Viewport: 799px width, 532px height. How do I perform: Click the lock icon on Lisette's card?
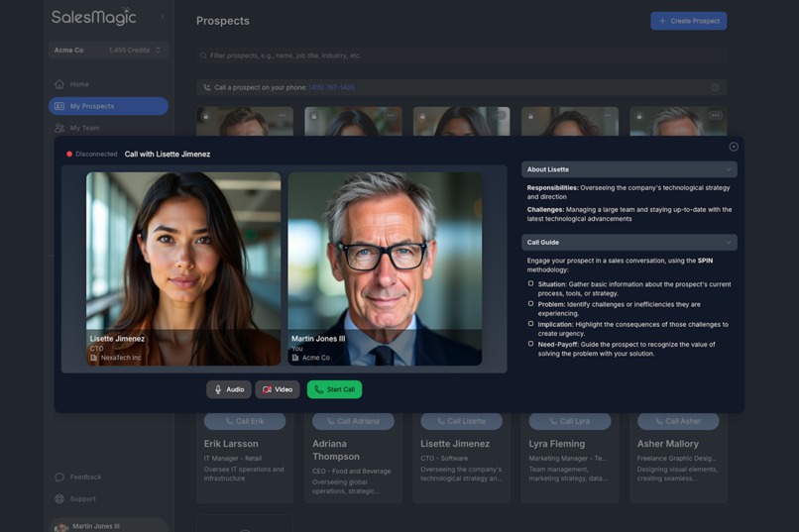click(422, 117)
